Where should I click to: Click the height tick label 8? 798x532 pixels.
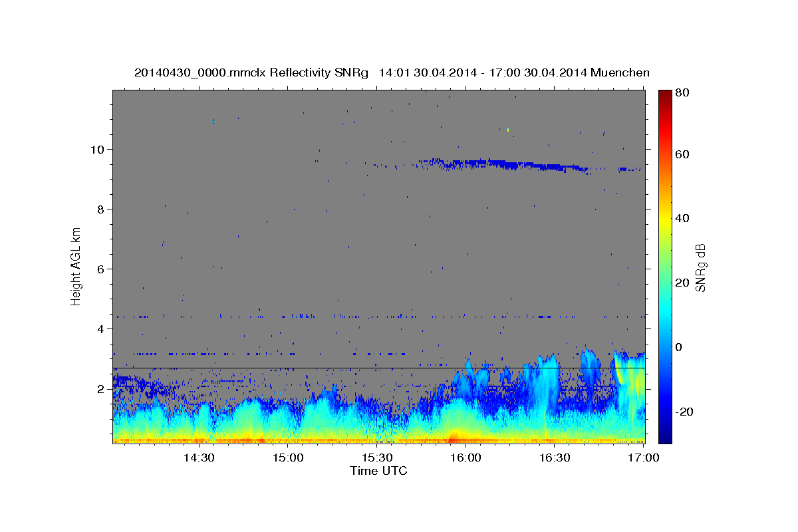[x=102, y=209]
